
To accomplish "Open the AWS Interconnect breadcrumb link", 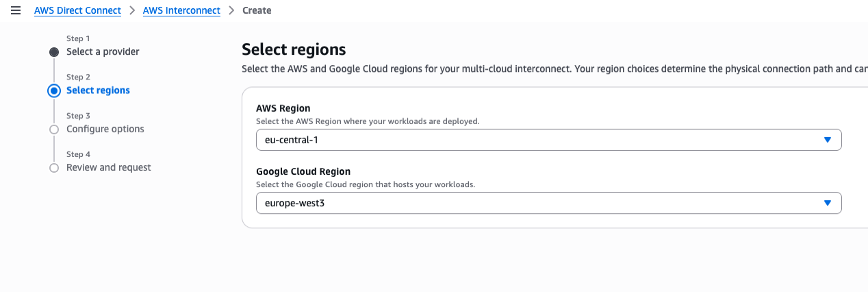I will (x=181, y=10).
